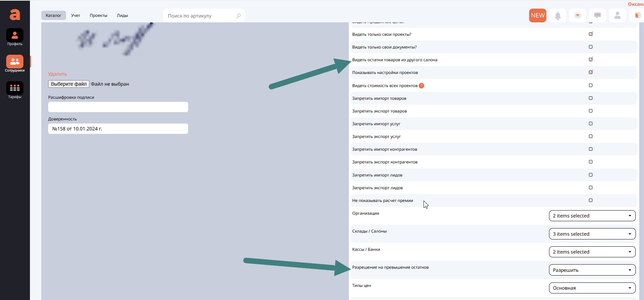Viewport: 644px width, 300px height.
Task: Open 'Разрешение на превышение остатков' dropdown
Action: [x=592, y=270]
